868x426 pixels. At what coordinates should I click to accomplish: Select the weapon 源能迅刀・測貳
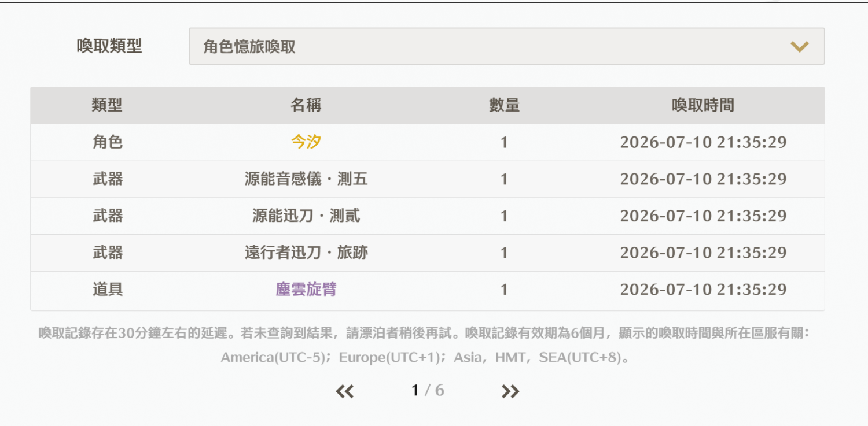(306, 216)
